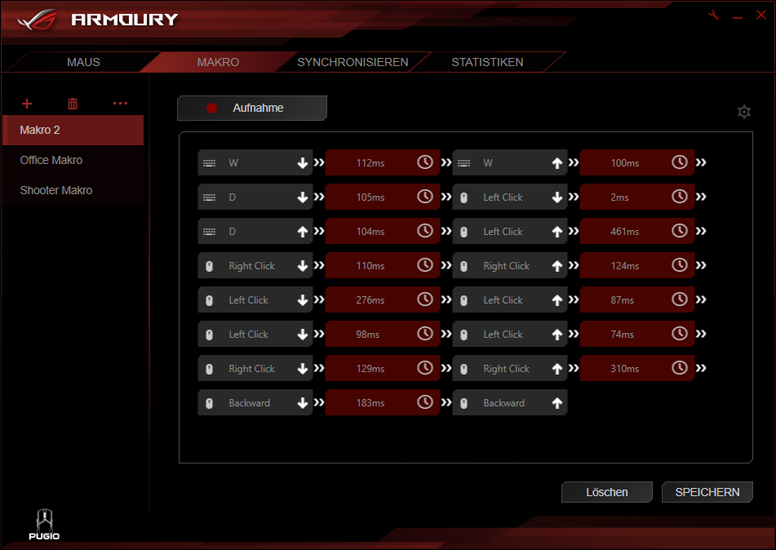Open the wrench settings icon
This screenshot has height=550, width=776.
tap(713, 15)
